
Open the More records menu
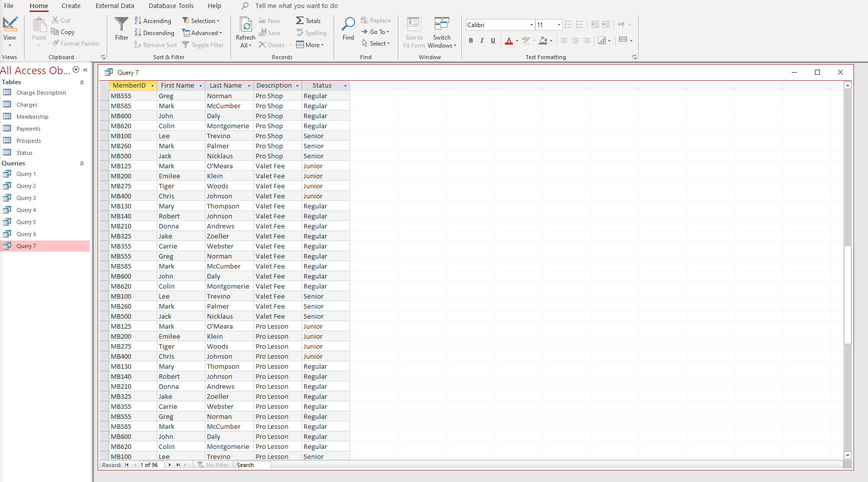pyautogui.click(x=310, y=45)
